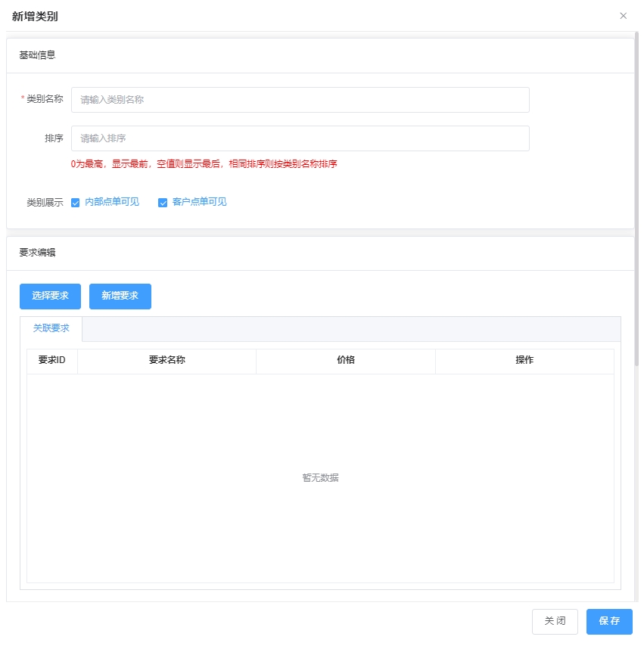Select the 要求名称 column header
Screen dimensions: 644x646
pyautogui.click(x=166, y=361)
